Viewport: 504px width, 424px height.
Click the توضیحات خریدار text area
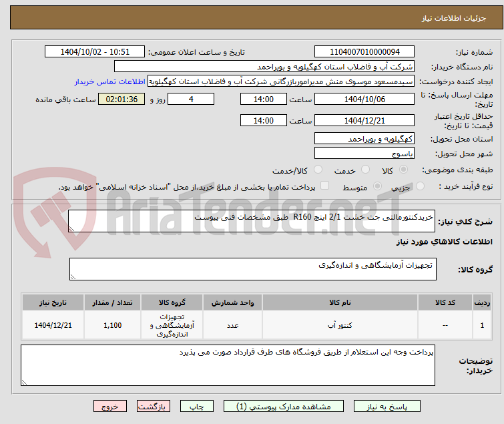pyautogui.click(x=228, y=365)
